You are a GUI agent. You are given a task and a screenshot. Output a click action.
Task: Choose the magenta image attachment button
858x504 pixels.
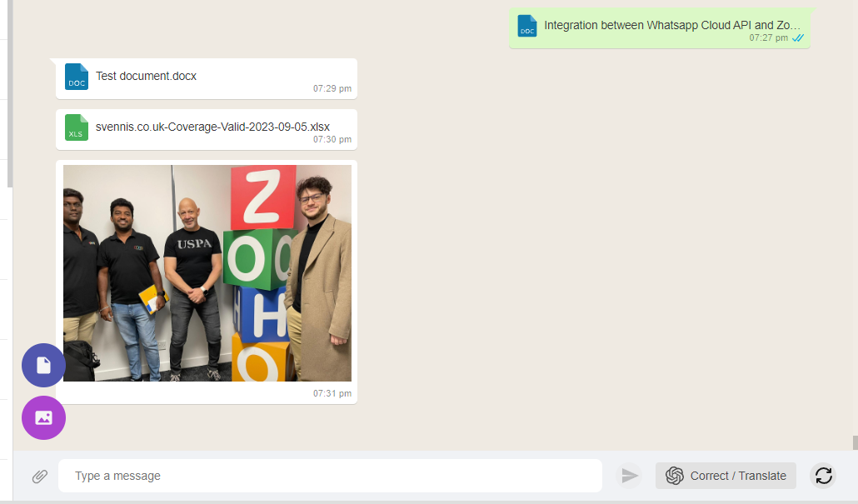pyautogui.click(x=44, y=417)
